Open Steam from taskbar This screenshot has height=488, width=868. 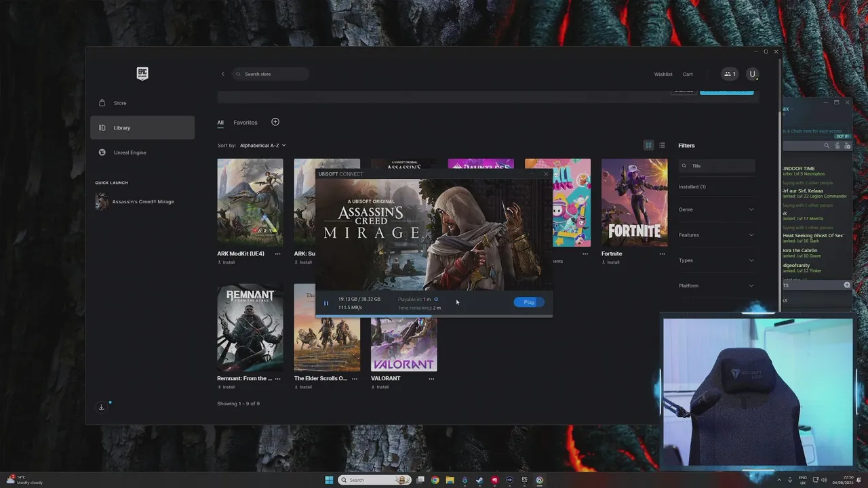479,480
